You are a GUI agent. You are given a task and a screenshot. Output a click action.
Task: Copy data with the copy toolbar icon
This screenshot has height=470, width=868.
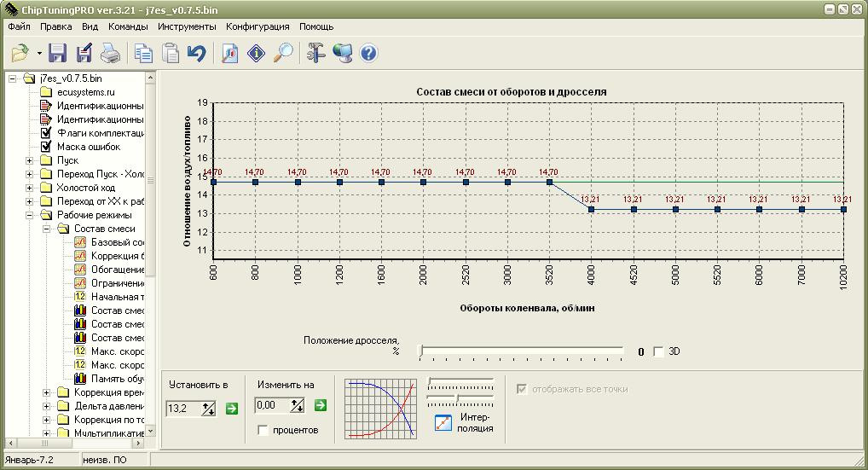(x=144, y=53)
